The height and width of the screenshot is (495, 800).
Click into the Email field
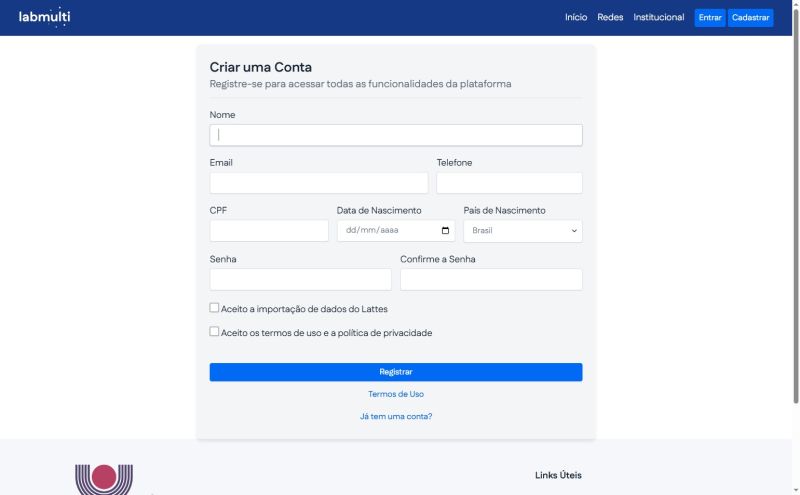319,183
